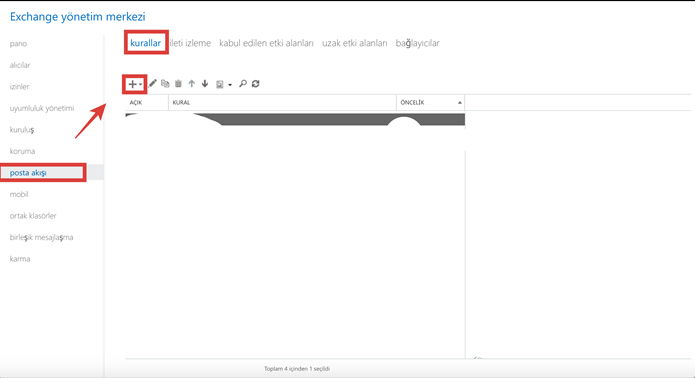Open uzak etki alanları tab
695x378 pixels.
point(355,43)
